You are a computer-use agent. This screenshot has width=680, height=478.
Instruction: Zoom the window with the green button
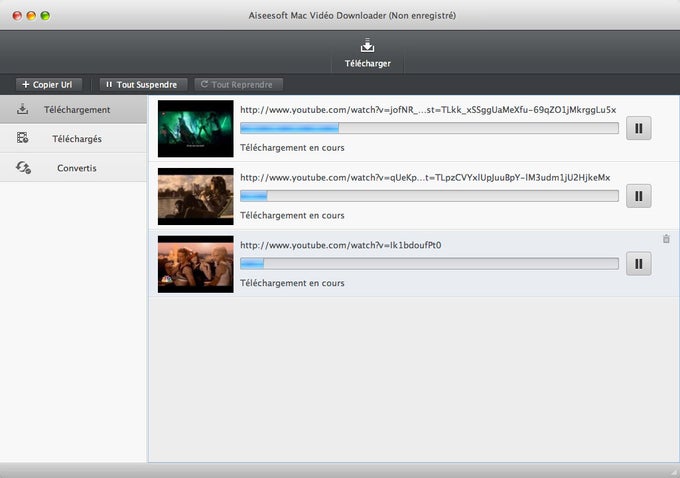point(45,16)
